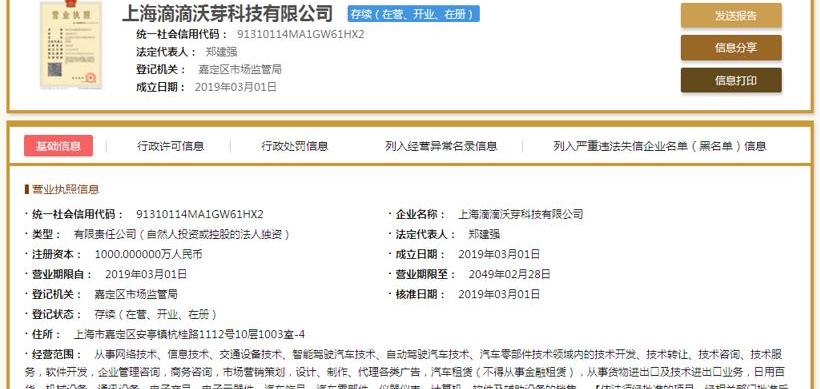Viewport: 820px width, 389px height.
Task: Click 类型 value 有限责任公司
Action: (x=182, y=234)
